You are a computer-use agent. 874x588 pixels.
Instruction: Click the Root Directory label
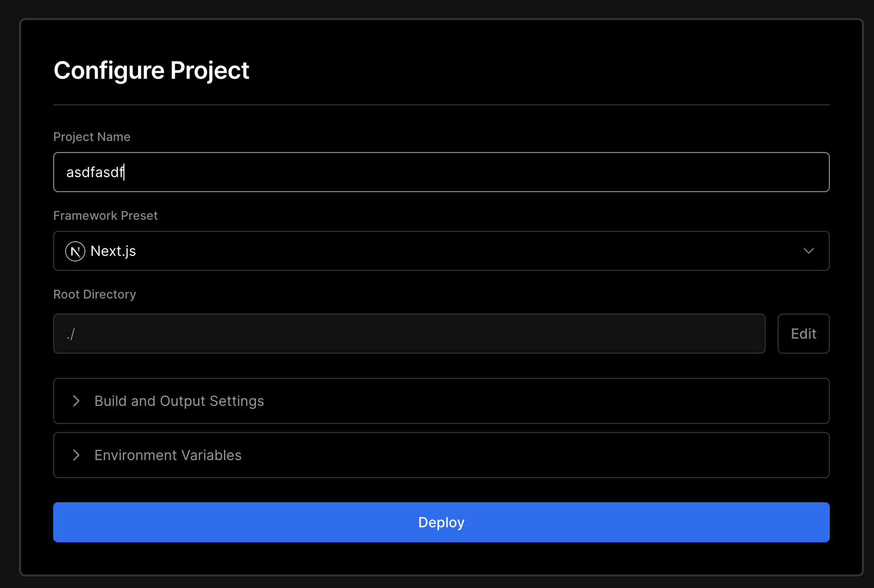click(94, 294)
